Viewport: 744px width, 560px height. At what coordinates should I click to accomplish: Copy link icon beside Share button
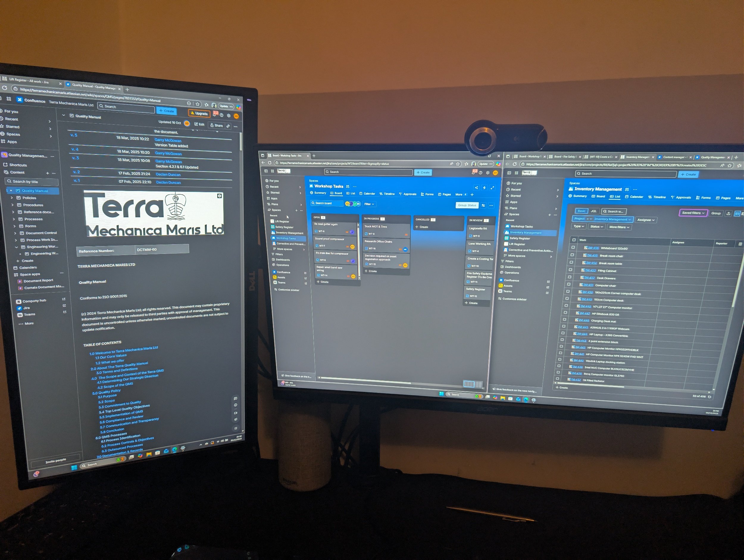(228, 126)
